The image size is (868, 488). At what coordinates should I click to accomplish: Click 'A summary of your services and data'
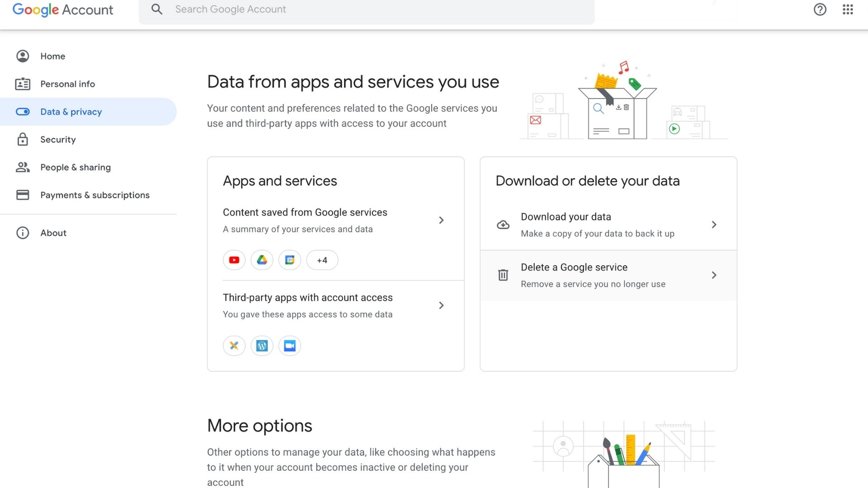298,229
